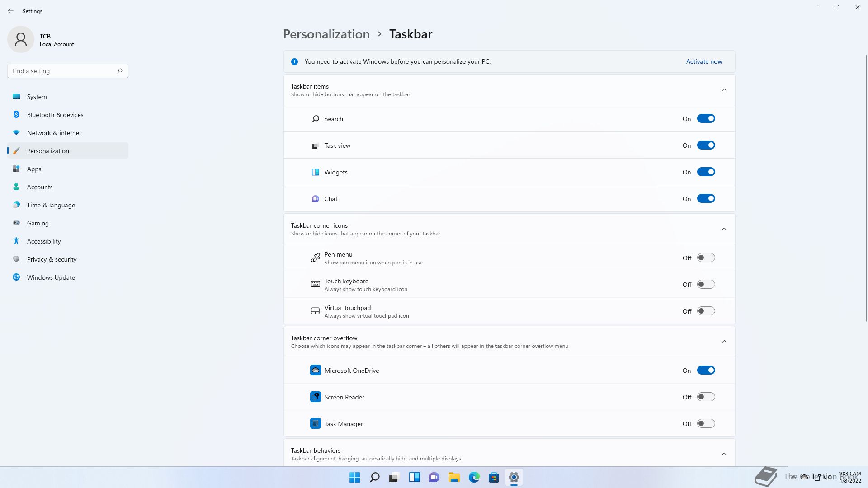Enable the Virtual touchpad toggle

pyautogui.click(x=706, y=311)
